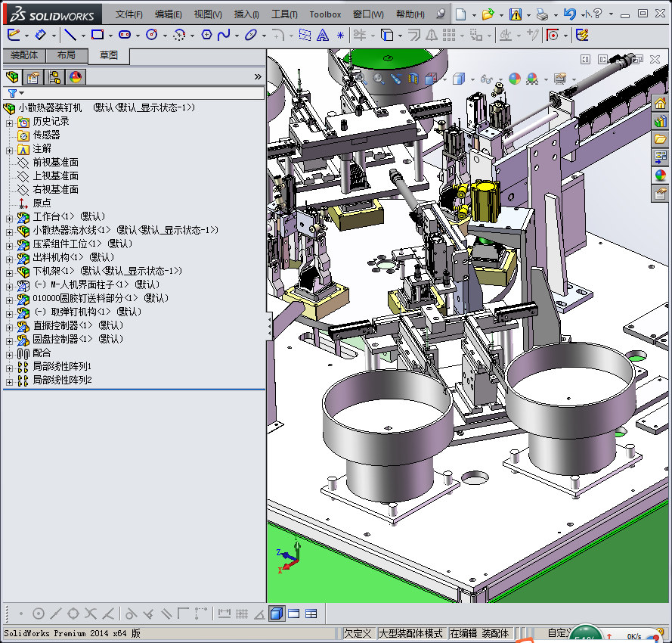Screen dimensions: 672x643
Task: Open the FeatureManager design tree tab icon
Action: coord(12,76)
